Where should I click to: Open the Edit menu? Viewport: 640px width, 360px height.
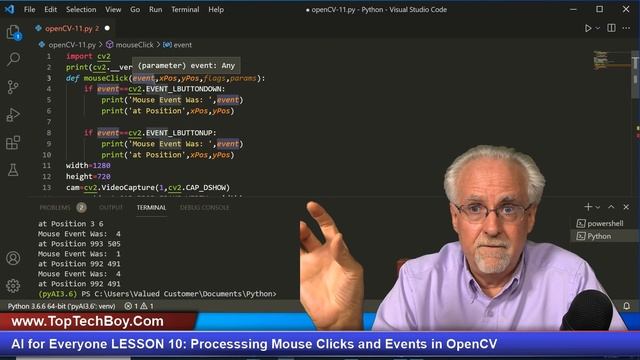(x=51, y=9)
